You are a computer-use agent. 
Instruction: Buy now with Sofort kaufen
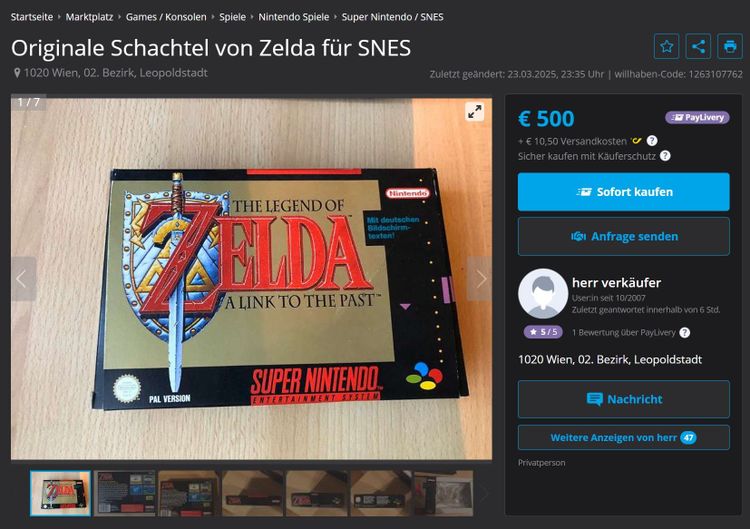(624, 192)
